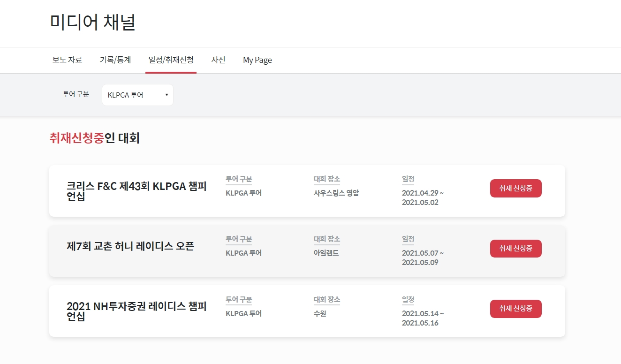The height and width of the screenshot is (364, 621).
Task: Select venue text 아일랜드
Action: (326, 253)
